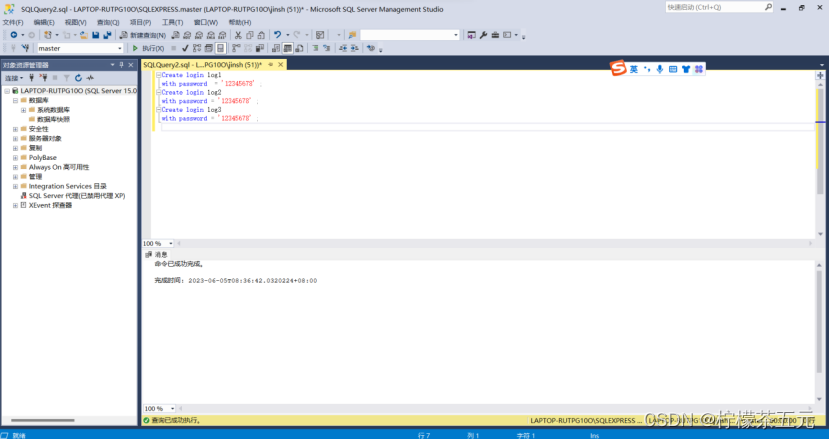Click the Cut scissors icon
Image resolution: width=830 pixels, height=439 pixels.
(x=238, y=35)
